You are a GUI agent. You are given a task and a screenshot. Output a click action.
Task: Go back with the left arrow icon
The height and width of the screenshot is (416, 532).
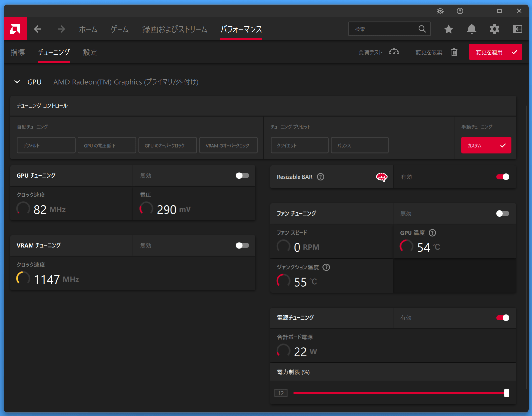[x=38, y=29]
